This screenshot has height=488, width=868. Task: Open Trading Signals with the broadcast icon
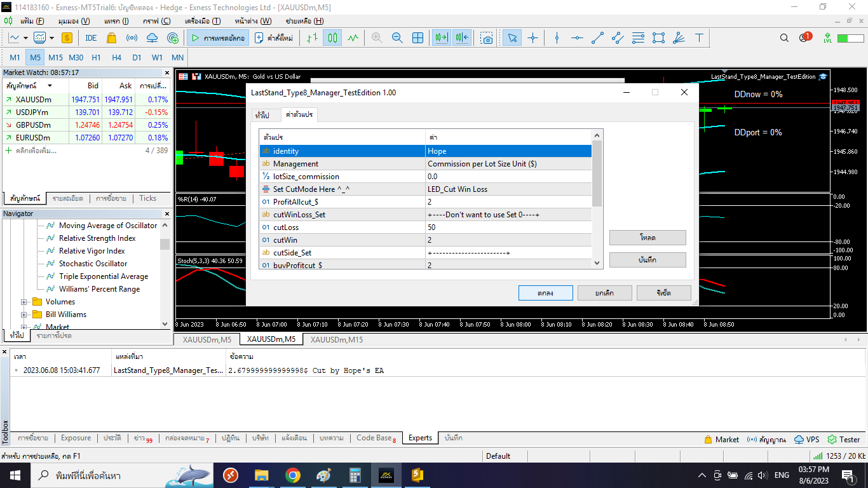[x=132, y=37]
